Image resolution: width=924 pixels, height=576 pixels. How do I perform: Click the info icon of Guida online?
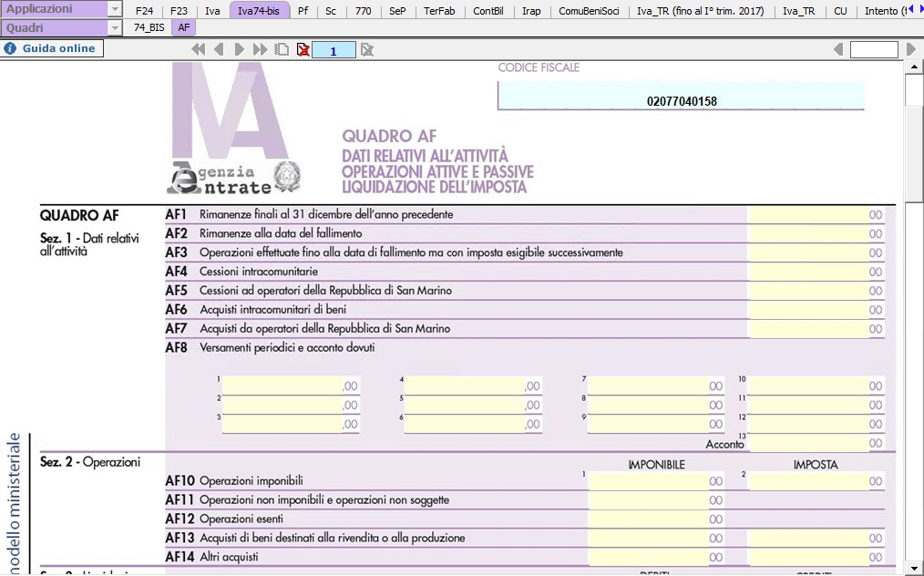10,48
